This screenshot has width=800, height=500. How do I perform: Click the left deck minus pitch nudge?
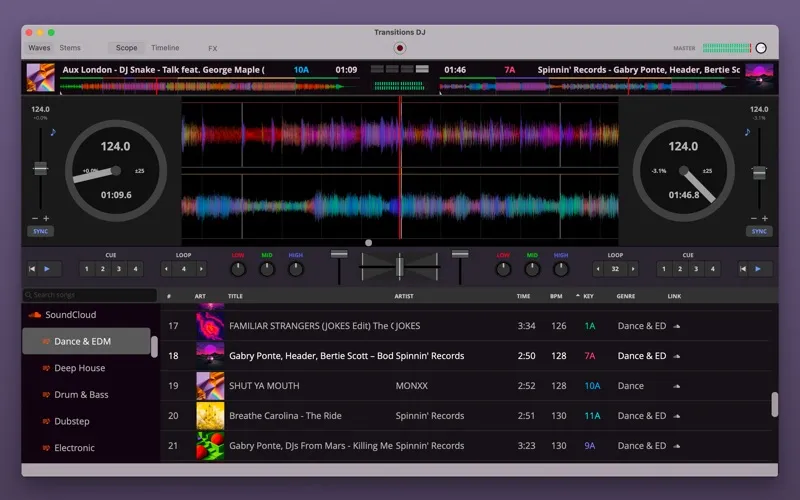click(35, 218)
